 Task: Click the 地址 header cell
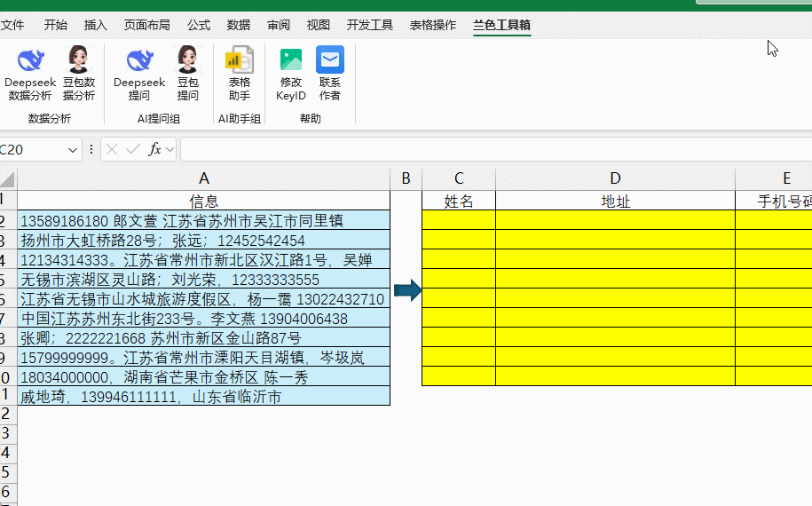(615, 201)
